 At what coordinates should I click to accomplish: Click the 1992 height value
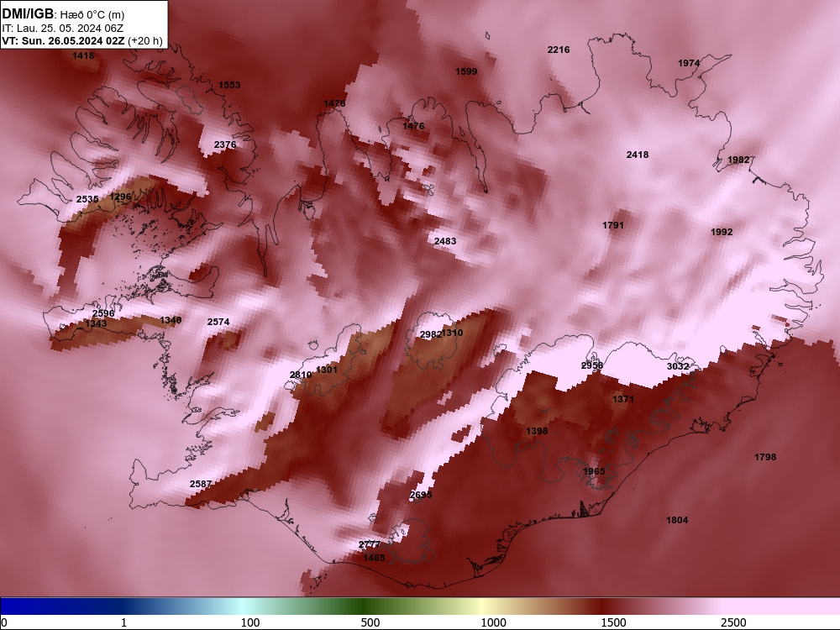pos(722,232)
